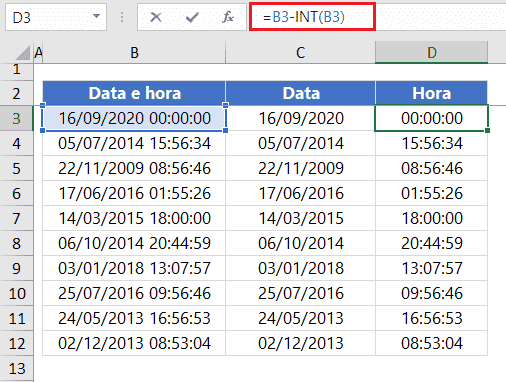Select Data cell 16/09/2020
Image resolution: width=506 pixels, height=382 pixels.
tap(300, 118)
